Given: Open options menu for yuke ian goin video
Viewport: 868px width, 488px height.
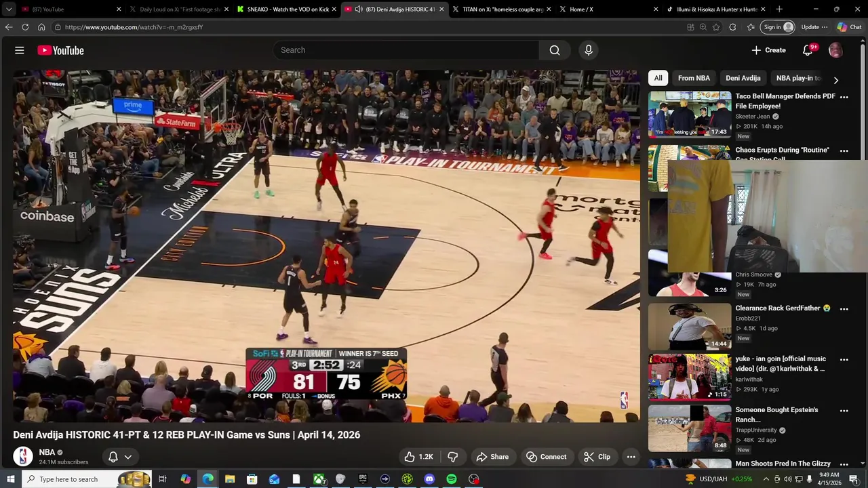Looking at the screenshot, I should pyautogui.click(x=844, y=360).
